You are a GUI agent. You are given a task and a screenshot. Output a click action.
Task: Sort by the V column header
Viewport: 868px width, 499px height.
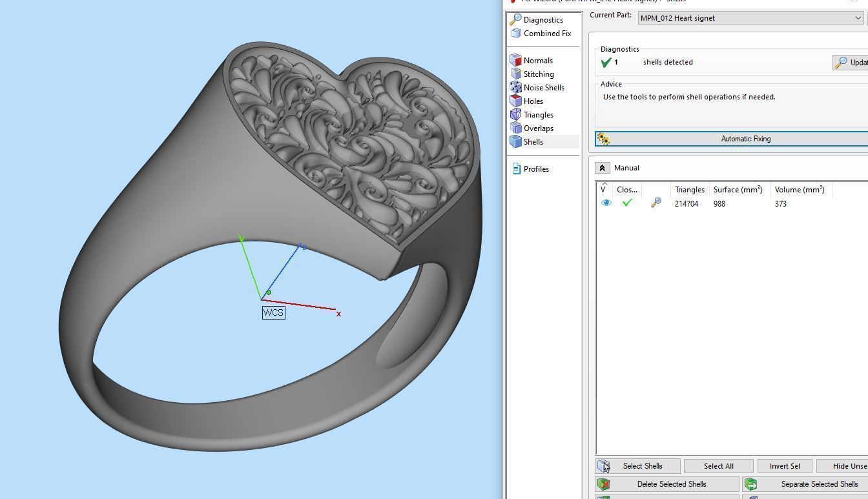(604, 190)
